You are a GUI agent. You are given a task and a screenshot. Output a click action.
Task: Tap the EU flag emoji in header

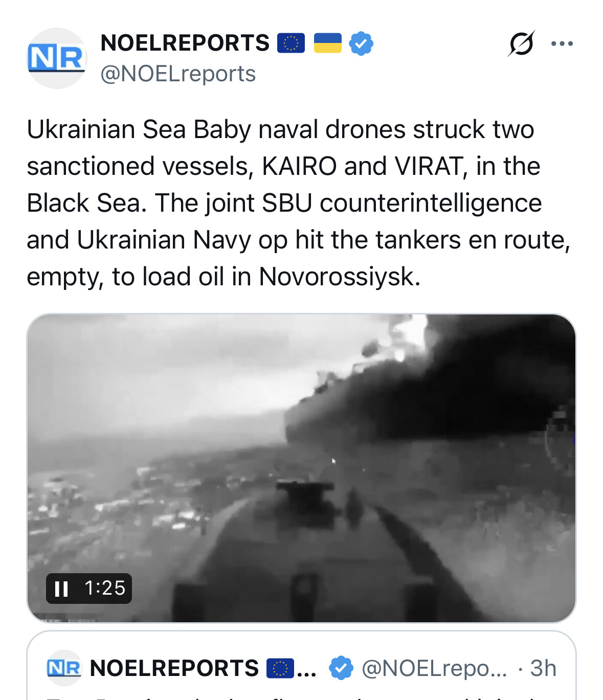click(291, 43)
